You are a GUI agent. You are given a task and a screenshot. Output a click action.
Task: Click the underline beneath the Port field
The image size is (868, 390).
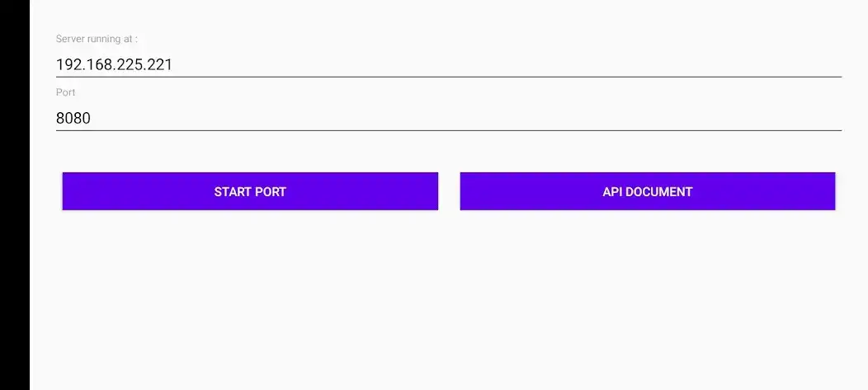point(448,130)
